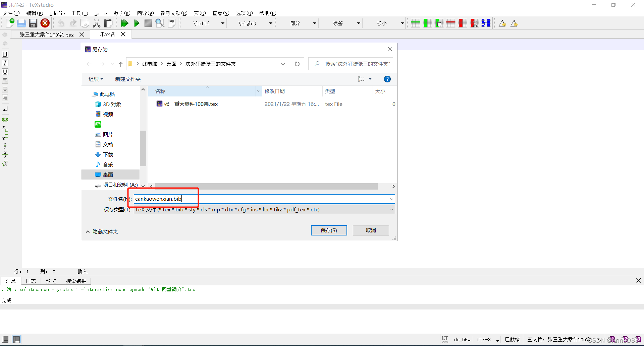644x346 pixels.
Task: Click the build and view double-arrow icon
Action: click(x=125, y=23)
